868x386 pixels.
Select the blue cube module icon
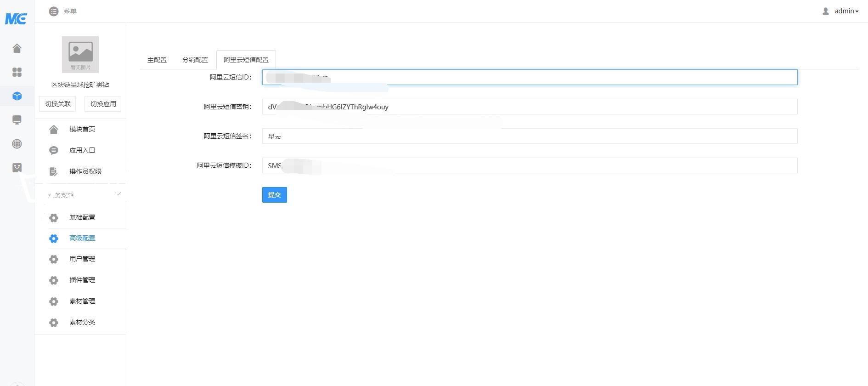pyautogui.click(x=17, y=96)
